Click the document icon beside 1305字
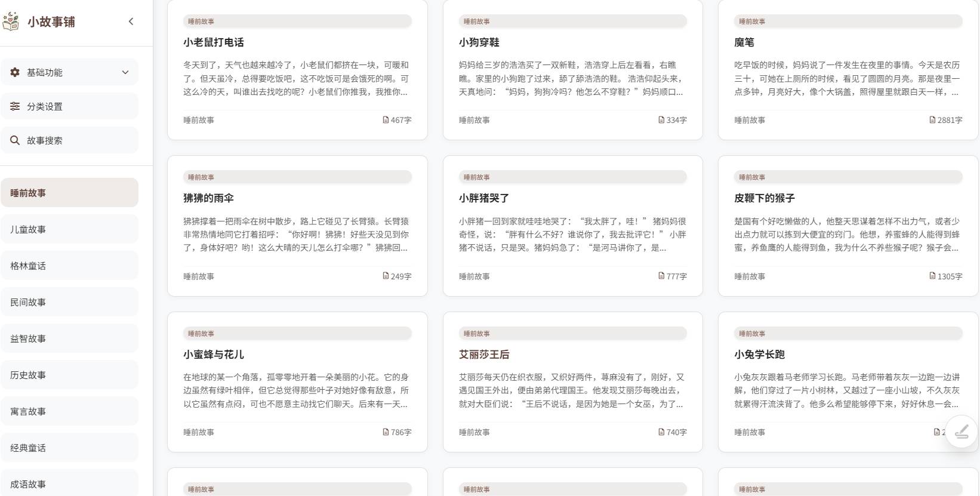 (932, 276)
